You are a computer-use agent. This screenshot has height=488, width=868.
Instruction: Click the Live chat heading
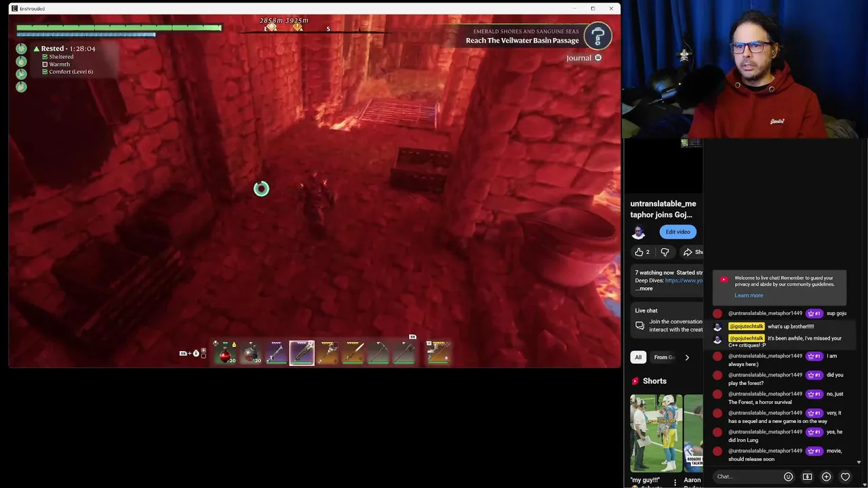tap(646, 310)
